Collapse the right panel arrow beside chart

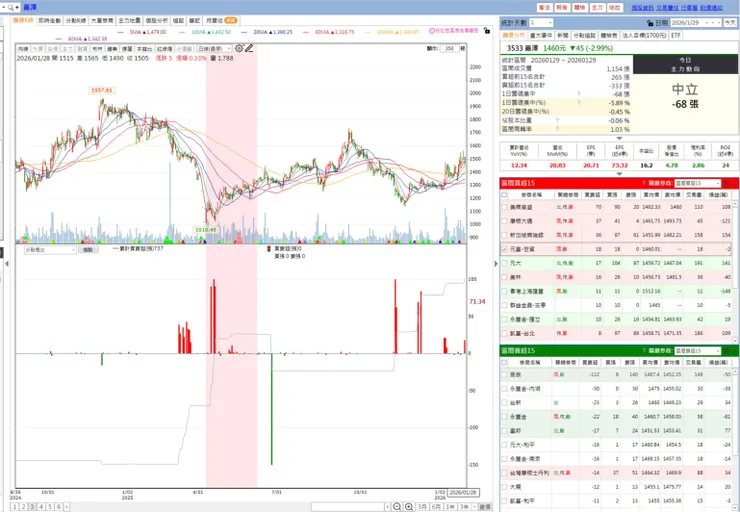click(x=496, y=264)
